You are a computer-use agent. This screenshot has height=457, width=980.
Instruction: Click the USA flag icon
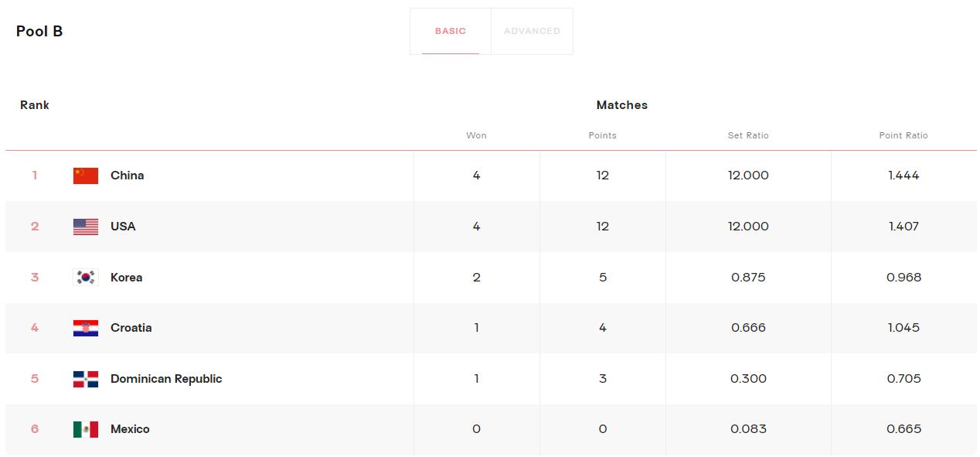coord(86,227)
